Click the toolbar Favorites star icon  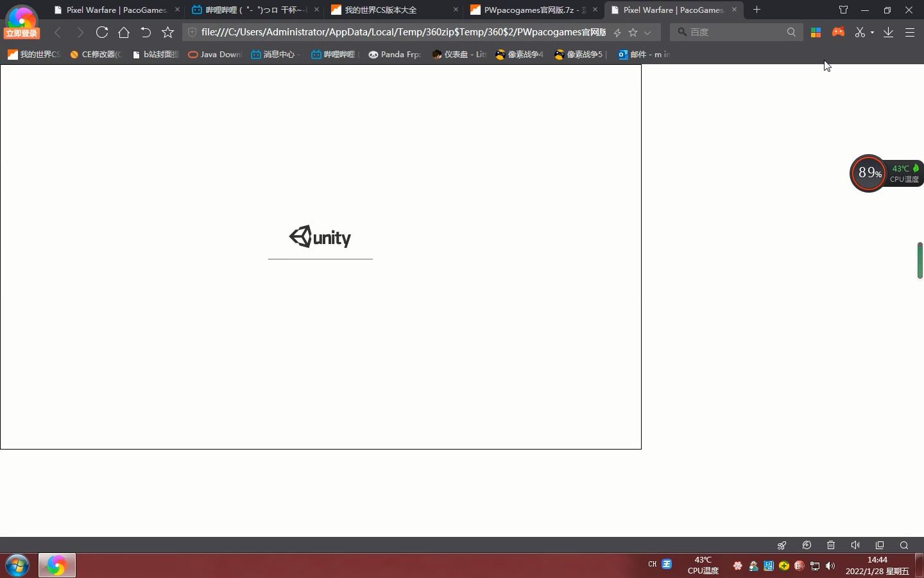click(x=168, y=32)
